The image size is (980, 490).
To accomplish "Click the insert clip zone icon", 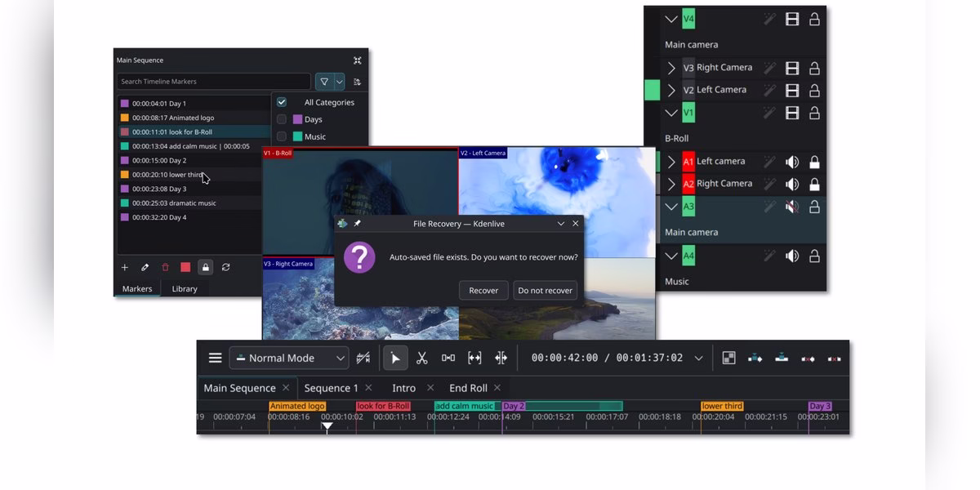I will [x=755, y=358].
